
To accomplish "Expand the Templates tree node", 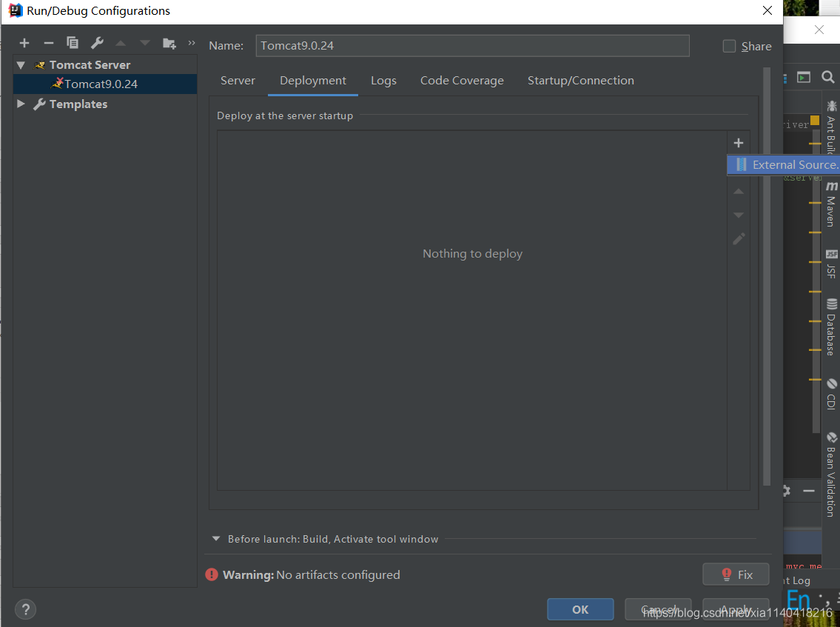I will [21, 104].
